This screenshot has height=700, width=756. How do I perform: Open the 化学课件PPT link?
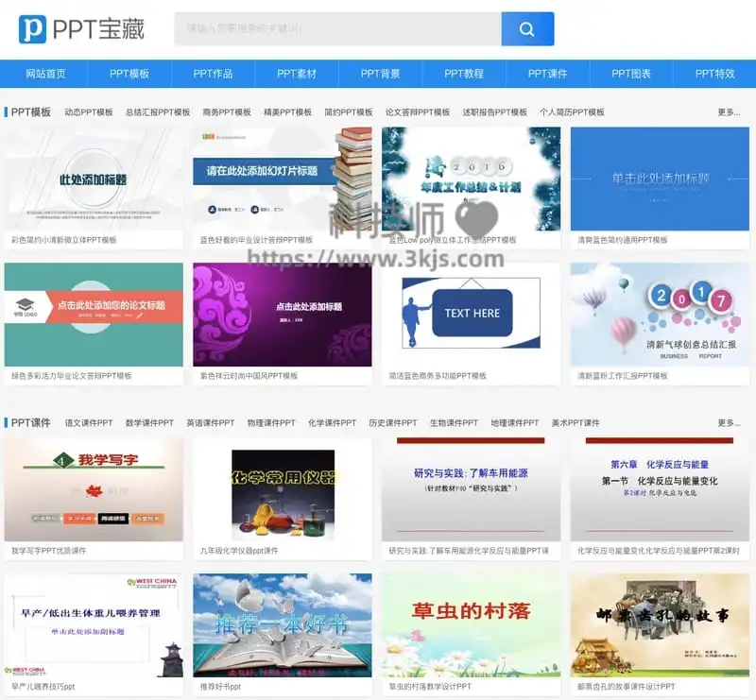click(333, 423)
